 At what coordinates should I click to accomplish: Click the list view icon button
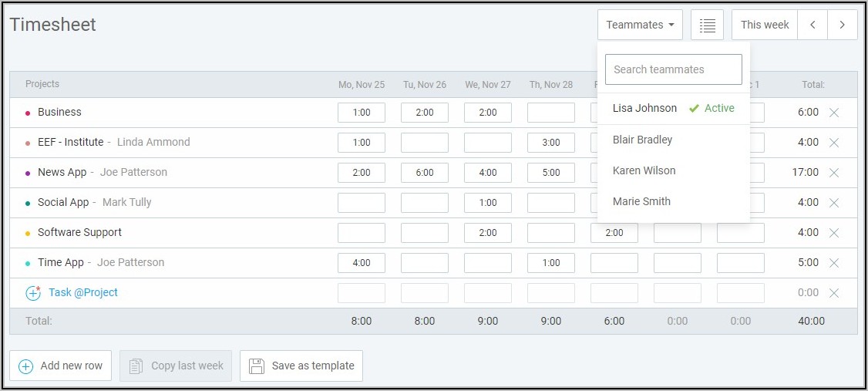click(x=707, y=25)
